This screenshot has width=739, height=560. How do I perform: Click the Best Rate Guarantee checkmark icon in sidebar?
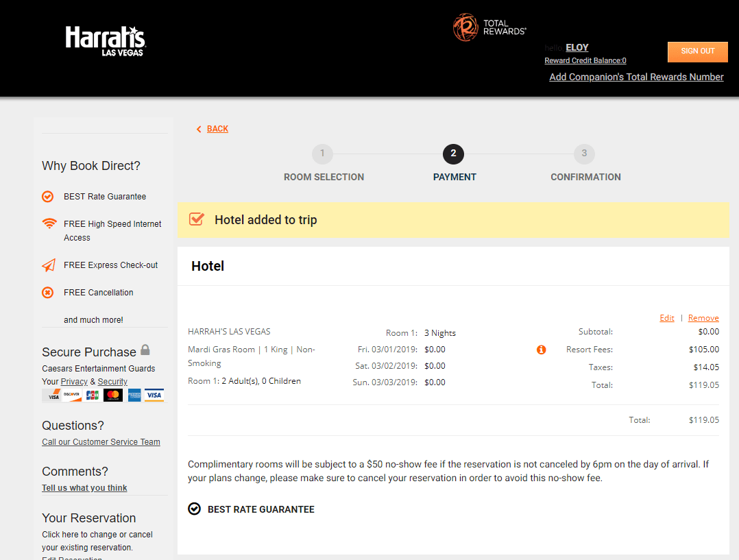pos(47,197)
